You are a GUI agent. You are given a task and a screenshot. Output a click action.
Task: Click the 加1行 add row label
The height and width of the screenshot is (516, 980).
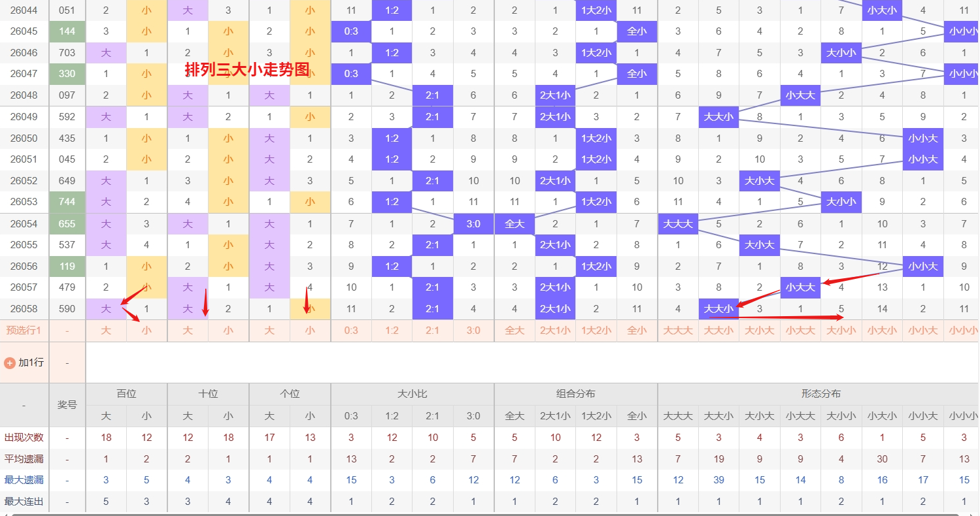pyautogui.click(x=31, y=363)
